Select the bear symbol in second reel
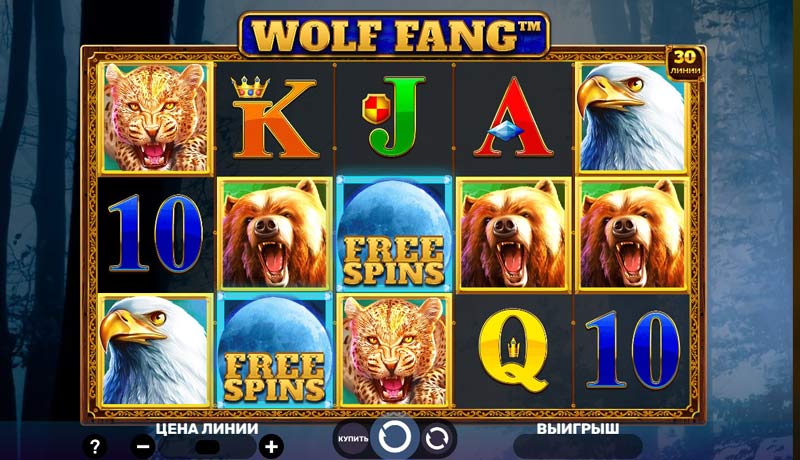Screen dimensions: 800x460 point(274,234)
